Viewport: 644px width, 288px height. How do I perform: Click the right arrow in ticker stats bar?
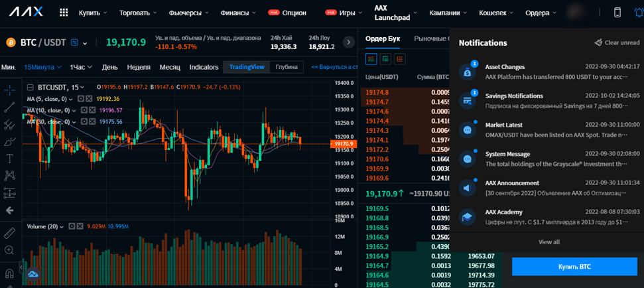pyautogui.click(x=349, y=42)
